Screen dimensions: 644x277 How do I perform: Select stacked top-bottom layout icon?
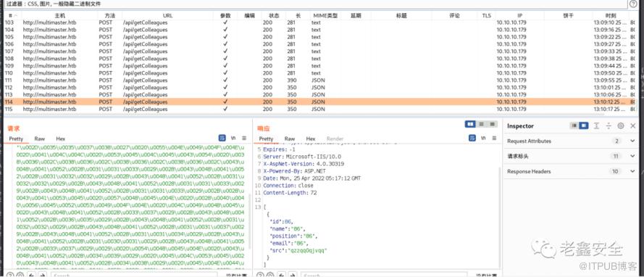point(482,124)
